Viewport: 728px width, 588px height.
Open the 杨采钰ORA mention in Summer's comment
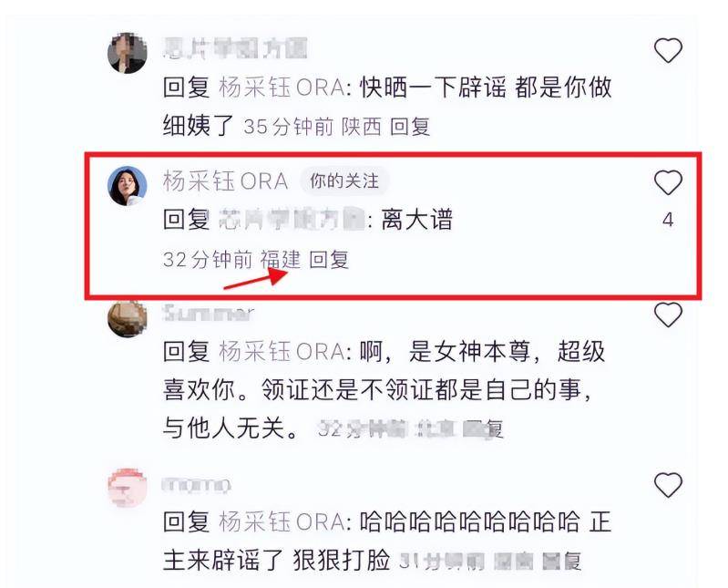(x=282, y=351)
